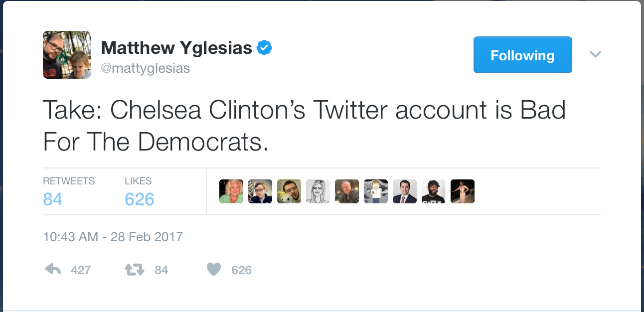Open the liker avatar with glasses
The image size is (644, 312).
point(260,191)
